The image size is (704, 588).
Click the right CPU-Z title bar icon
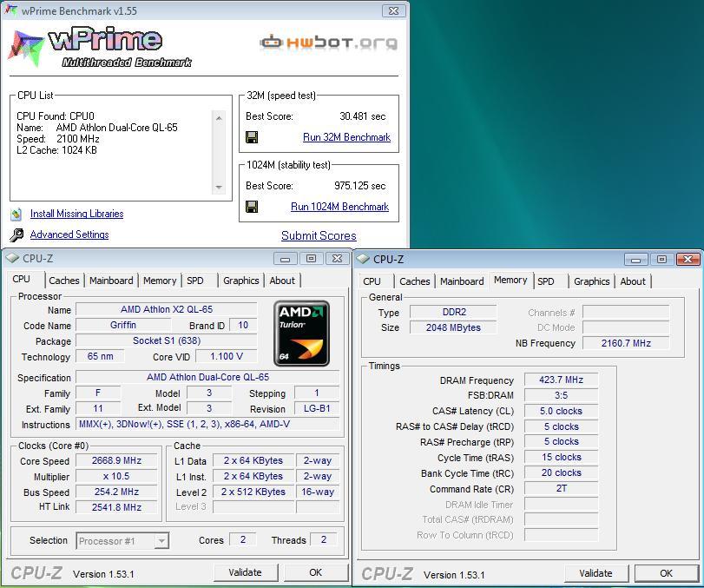[363, 259]
